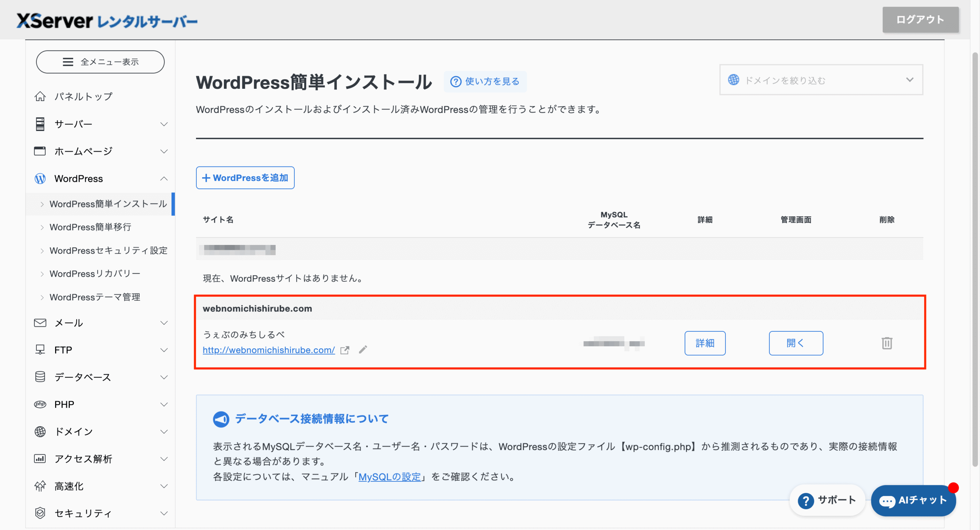Viewport: 980px width, 530px height.
Task: Click the shield icon beside セキュリティ
Action: pos(40,513)
